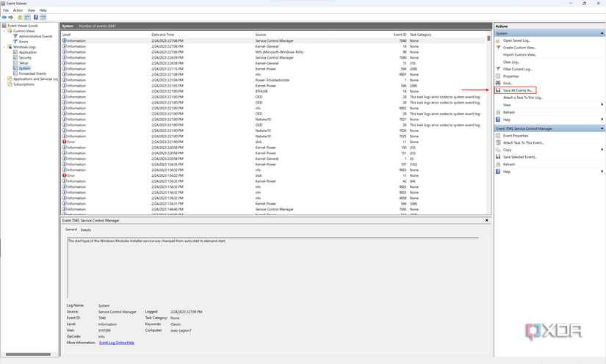Image resolution: width=606 pixels, height=364 pixels.
Task: Select the Power-Troubleshooter event row
Action: 274,80
